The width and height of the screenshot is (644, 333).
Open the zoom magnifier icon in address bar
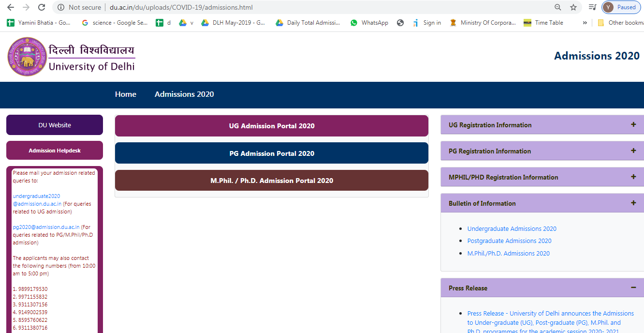tap(558, 7)
